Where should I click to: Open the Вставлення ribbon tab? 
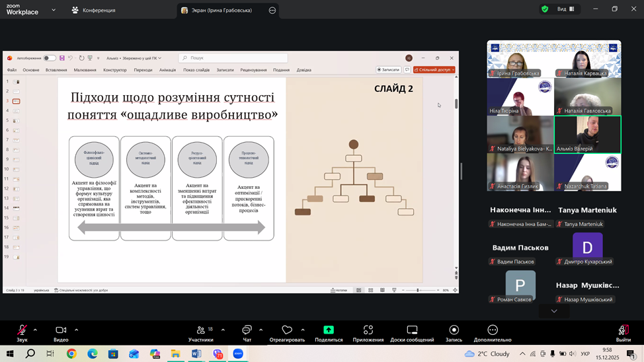click(56, 70)
